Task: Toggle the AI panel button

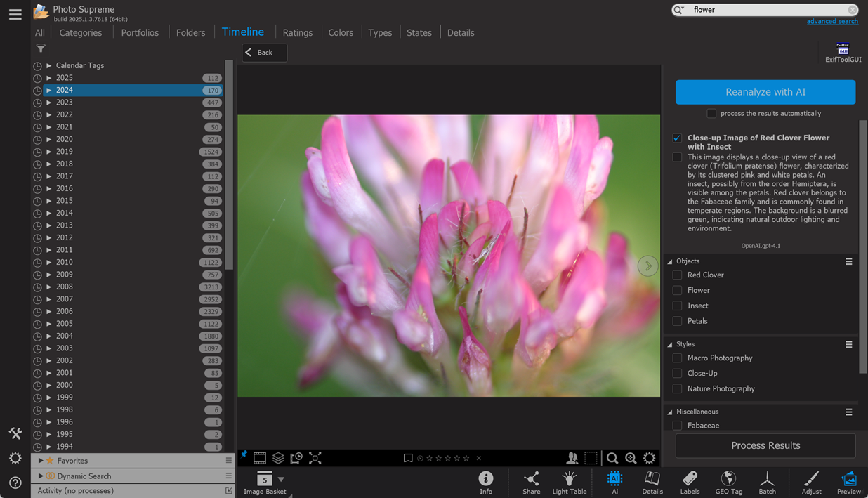Action: pos(614,483)
